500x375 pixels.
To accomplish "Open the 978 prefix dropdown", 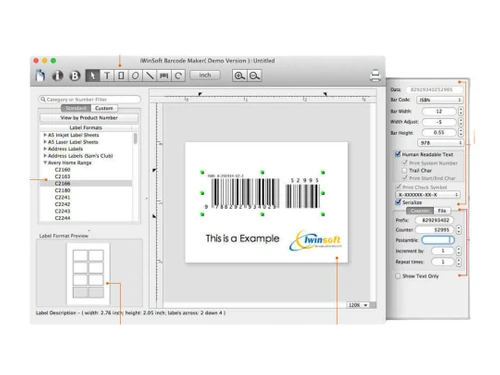I will [x=440, y=143].
